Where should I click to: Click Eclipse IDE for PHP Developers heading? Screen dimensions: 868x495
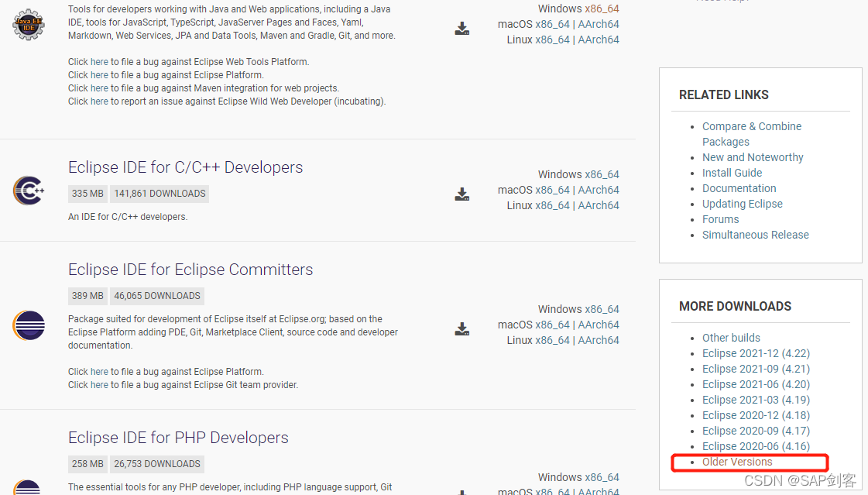[x=178, y=437]
